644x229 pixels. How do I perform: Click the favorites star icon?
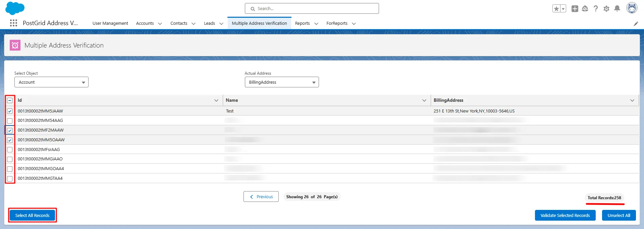click(x=556, y=9)
